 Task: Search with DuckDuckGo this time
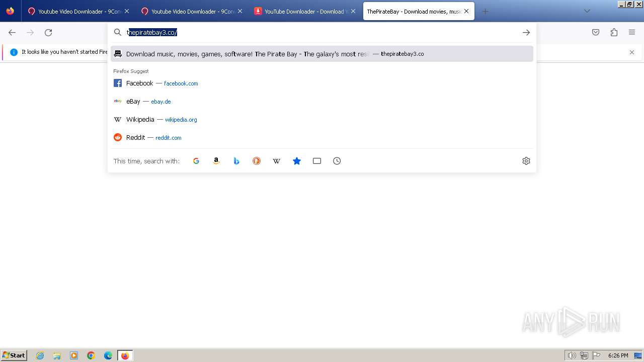[x=257, y=161]
